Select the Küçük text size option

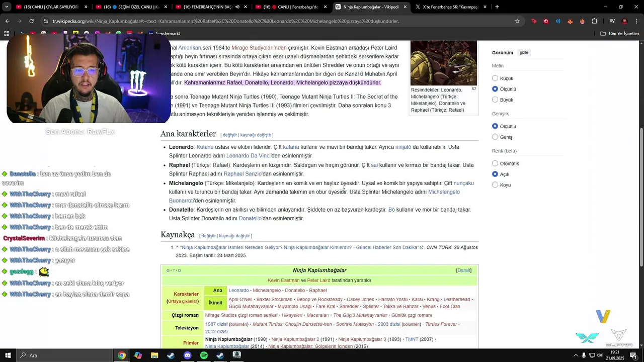tap(495, 78)
